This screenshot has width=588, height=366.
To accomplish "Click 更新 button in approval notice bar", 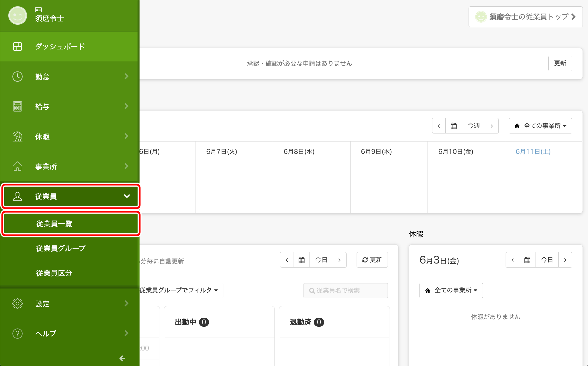I will 560,63.
